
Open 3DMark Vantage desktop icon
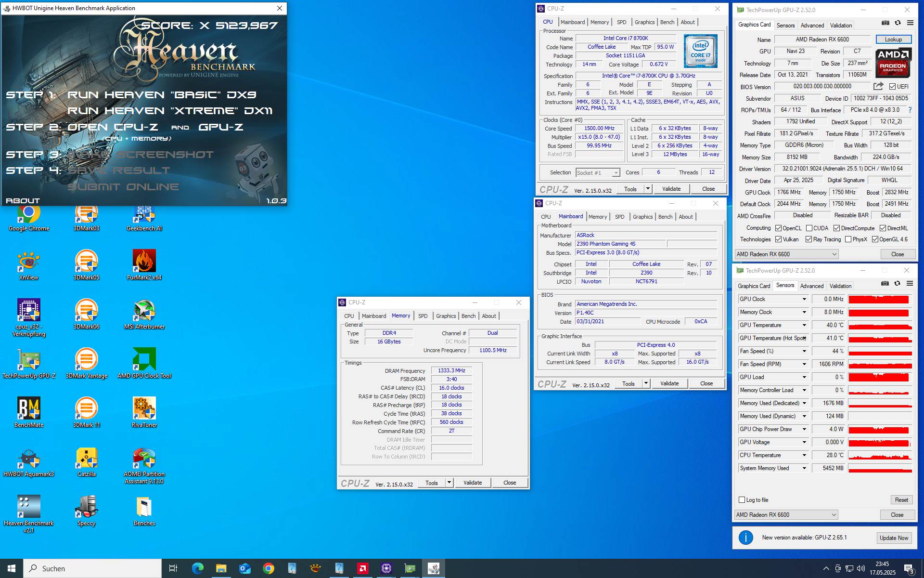87,363
